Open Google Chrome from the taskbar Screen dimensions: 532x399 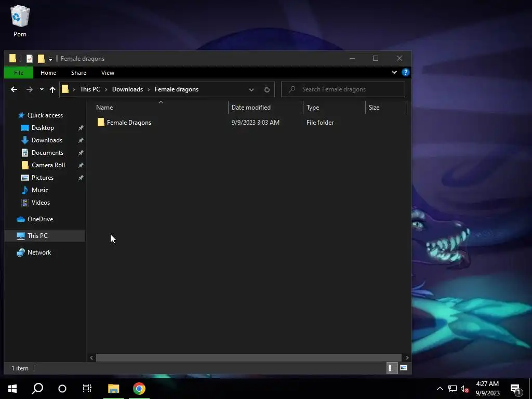pyautogui.click(x=139, y=389)
